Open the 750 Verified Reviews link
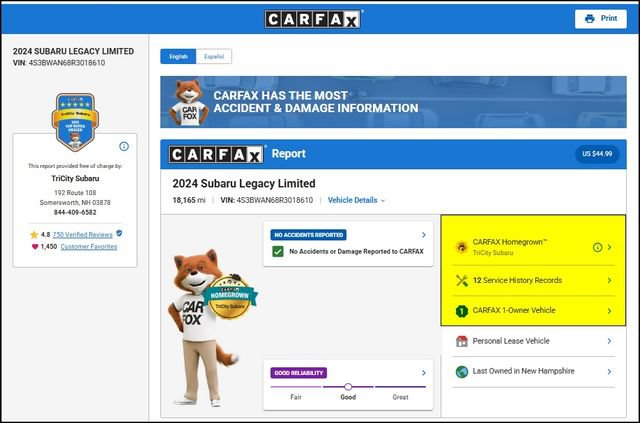640x423 pixels. tap(82, 235)
